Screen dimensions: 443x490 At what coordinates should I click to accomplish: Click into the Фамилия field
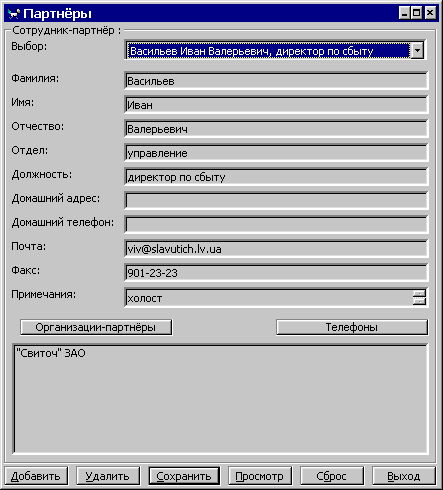(276, 81)
